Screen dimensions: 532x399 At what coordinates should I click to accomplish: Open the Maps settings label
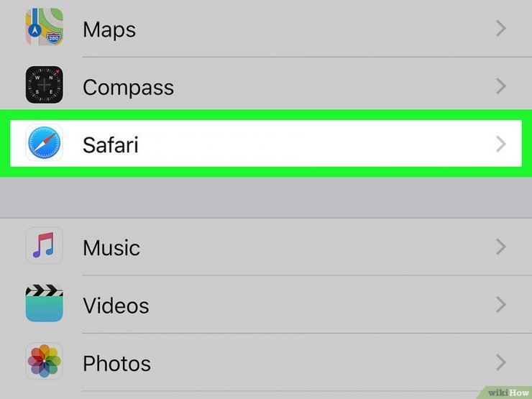(x=109, y=30)
